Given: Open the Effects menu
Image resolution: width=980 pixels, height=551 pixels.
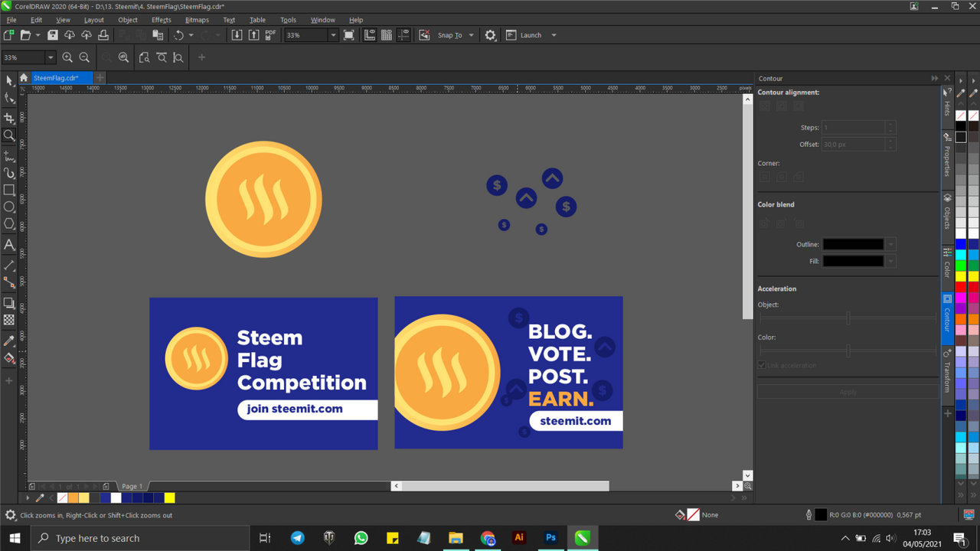Looking at the screenshot, I should [162, 20].
